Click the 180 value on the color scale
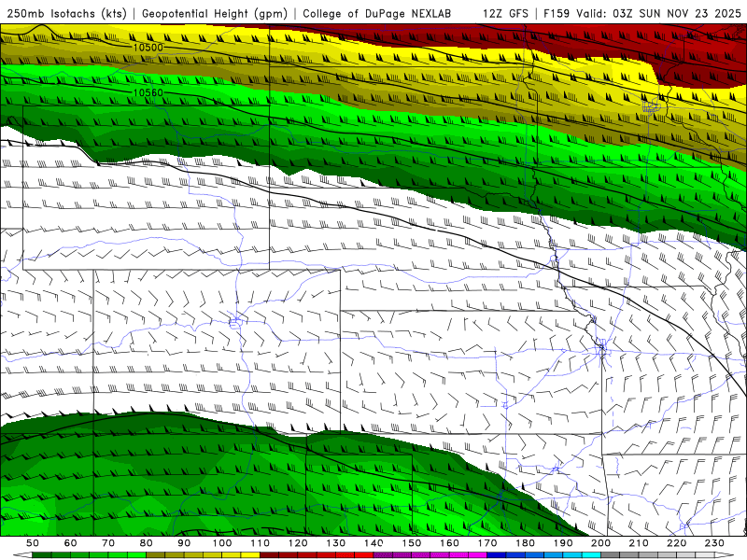The height and width of the screenshot is (560, 747). pos(525,543)
